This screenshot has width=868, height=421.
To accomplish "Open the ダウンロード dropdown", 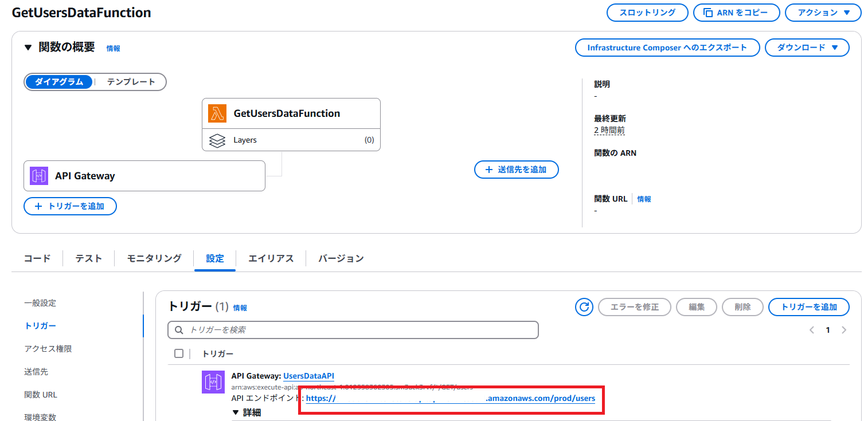I will pyautogui.click(x=807, y=48).
